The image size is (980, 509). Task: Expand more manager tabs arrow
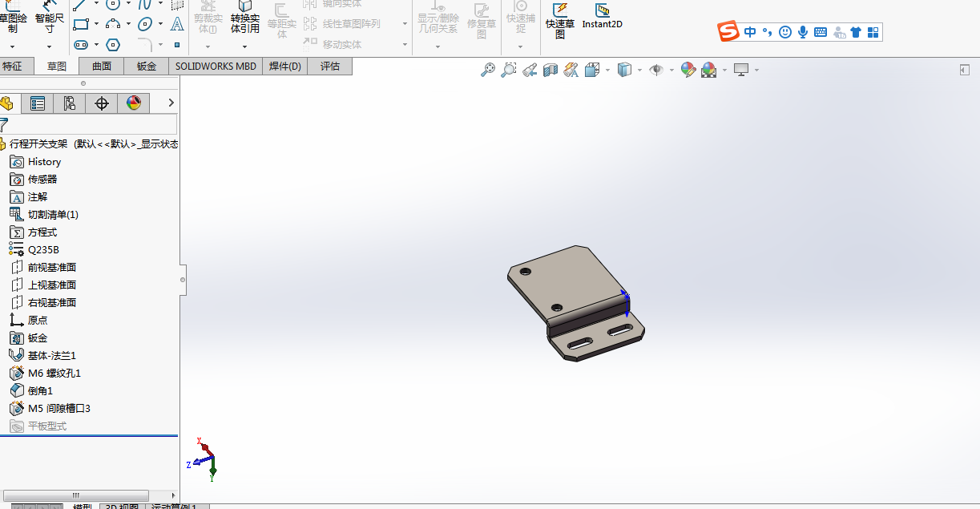point(171,103)
